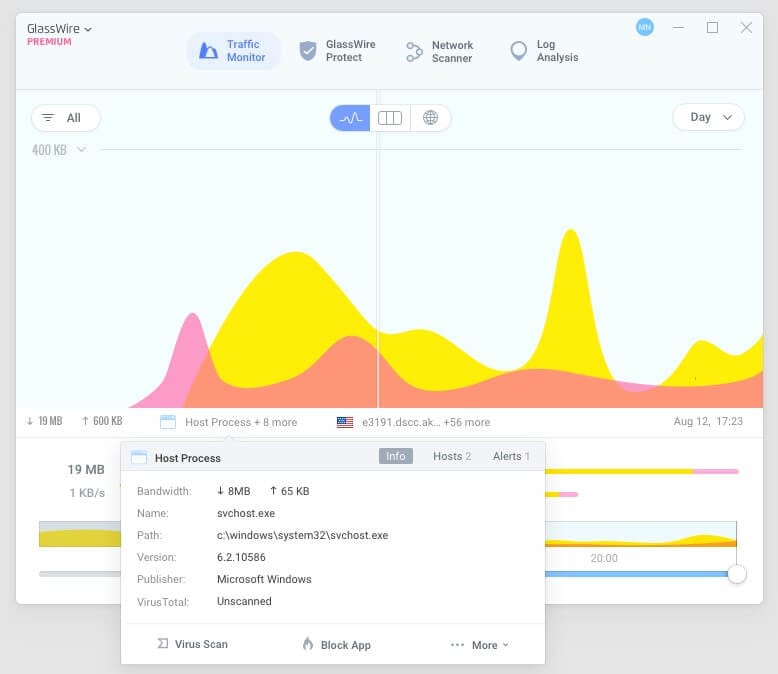Click 'Host Process + 8 more' text
Viewport: 778px width, 674px height.
pyautogui.click(x=241, y=422)
